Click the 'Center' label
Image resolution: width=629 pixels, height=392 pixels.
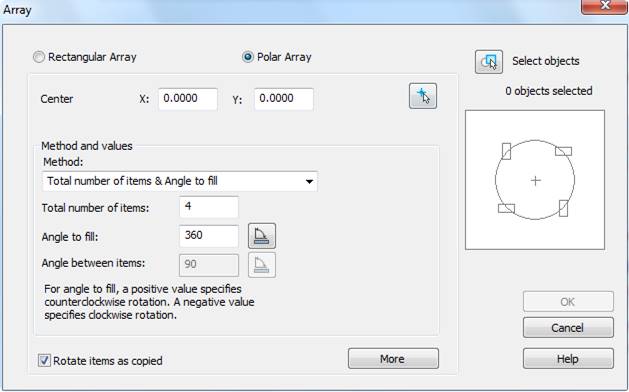(x=57, y=99)
